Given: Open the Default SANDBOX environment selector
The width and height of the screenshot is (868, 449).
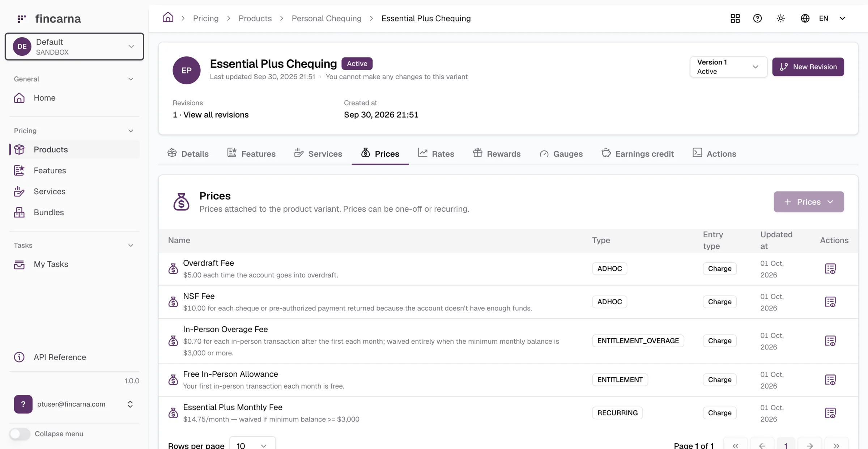Looking at the screenshot, I should coord(74,46).
